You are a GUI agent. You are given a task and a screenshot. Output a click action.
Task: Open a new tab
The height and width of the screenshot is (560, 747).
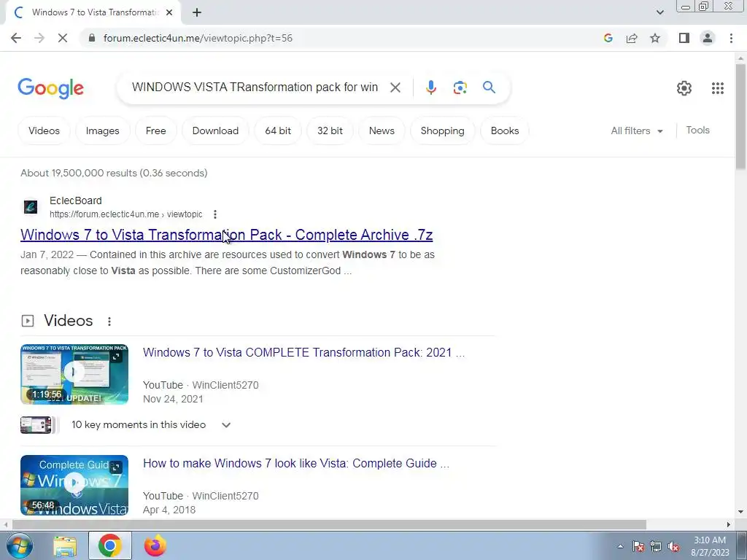(x=197, y=12)
